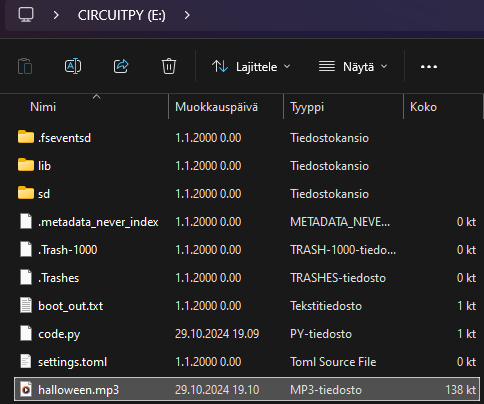
Task: Select the settings.toml file
Action: pyautogui.click(x=247, y=362)
